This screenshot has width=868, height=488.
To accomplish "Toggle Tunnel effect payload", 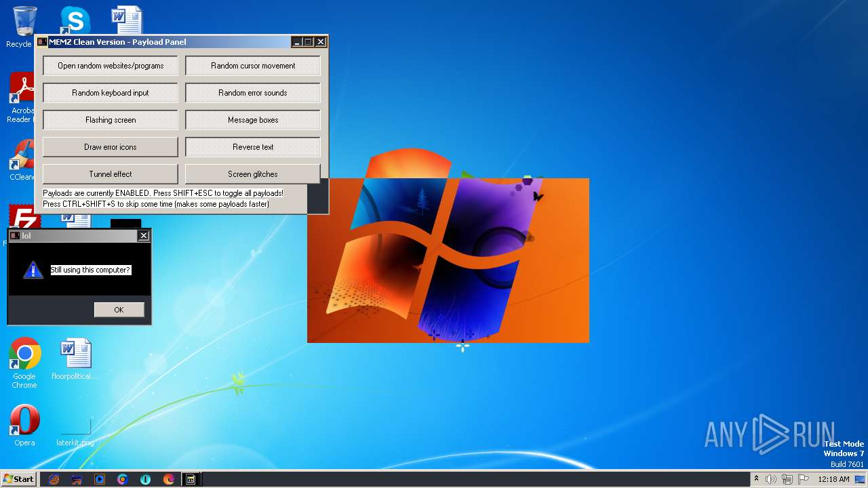I will [111, 174].
